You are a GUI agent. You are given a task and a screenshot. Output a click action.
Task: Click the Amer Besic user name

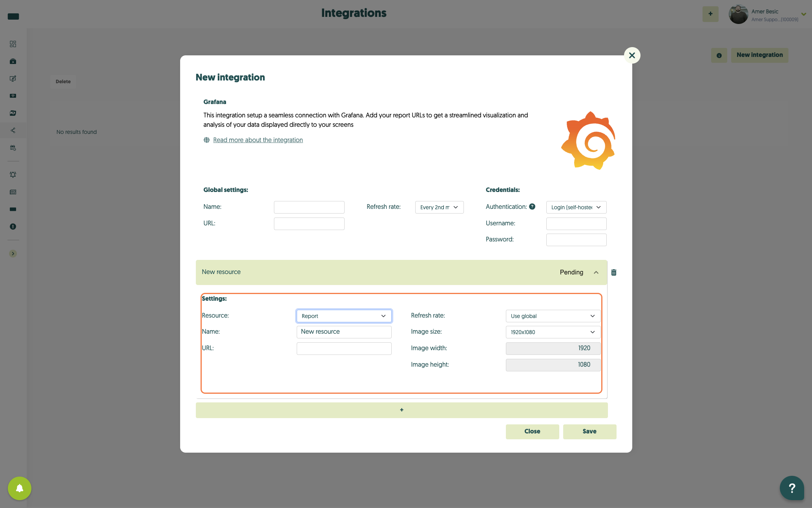pyautogui.click(x=765, y=11)
